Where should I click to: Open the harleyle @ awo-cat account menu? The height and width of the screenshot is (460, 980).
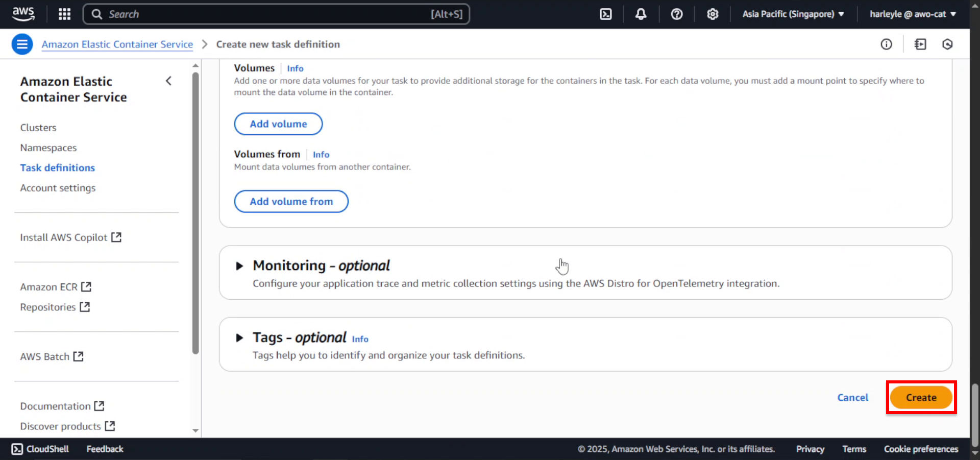(913, 14)
